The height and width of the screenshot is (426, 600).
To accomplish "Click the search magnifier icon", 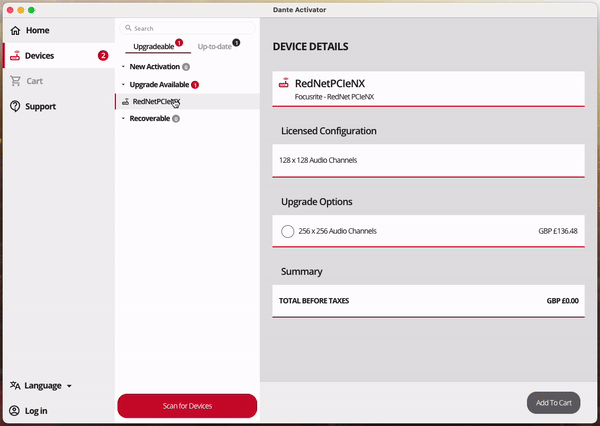I will tap(128, 29).
